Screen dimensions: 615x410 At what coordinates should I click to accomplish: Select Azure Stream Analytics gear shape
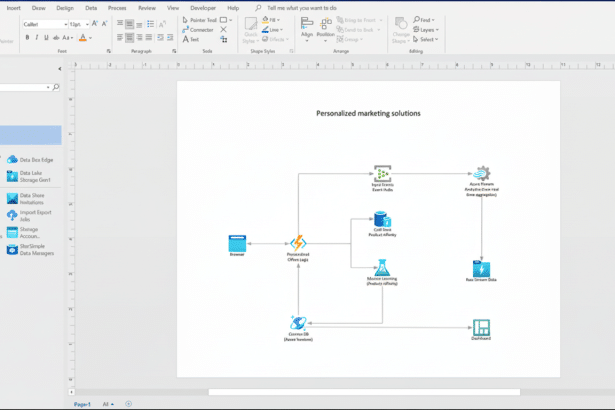click(482, 173)
